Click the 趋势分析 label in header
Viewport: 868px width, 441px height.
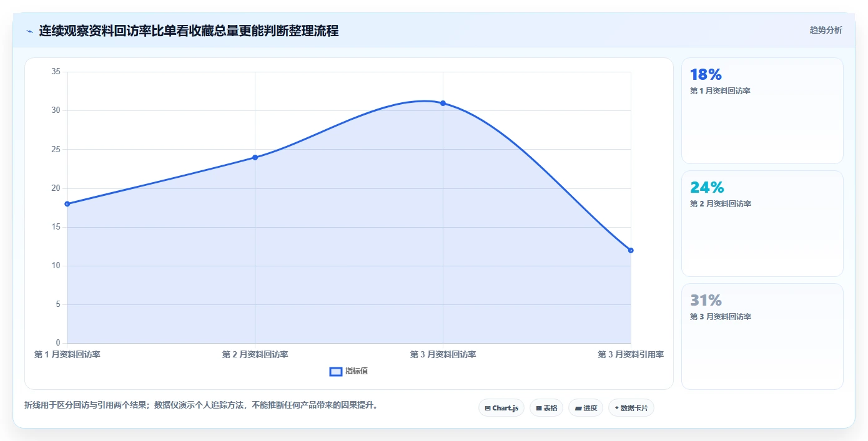[x=826, y=30]
